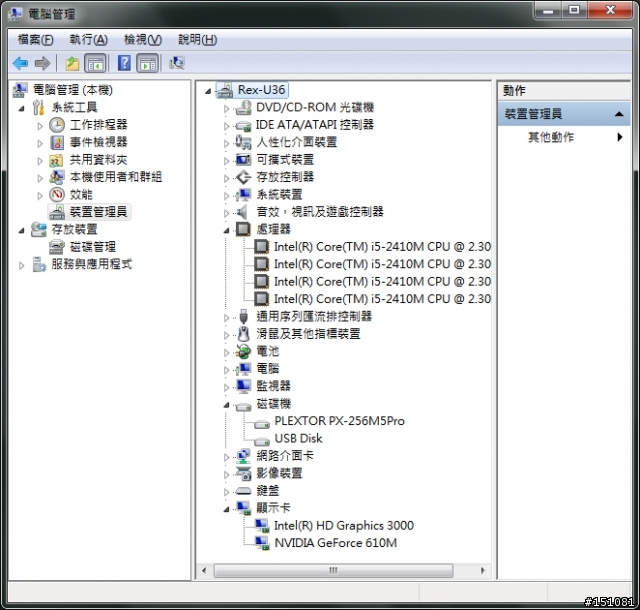Click the Up one level folder icon
Screen dimensions: 640x610
click(72, 63)
